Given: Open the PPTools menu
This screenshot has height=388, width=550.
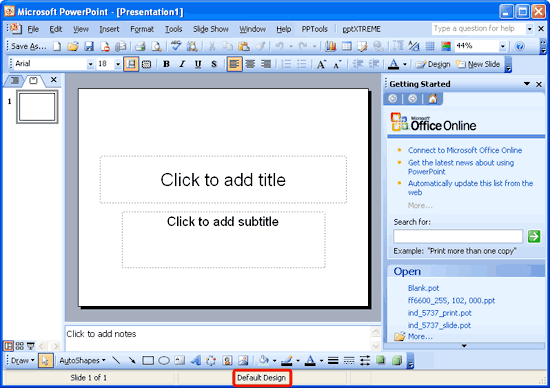Looking at the screenshot, I should tap(314, 29).
